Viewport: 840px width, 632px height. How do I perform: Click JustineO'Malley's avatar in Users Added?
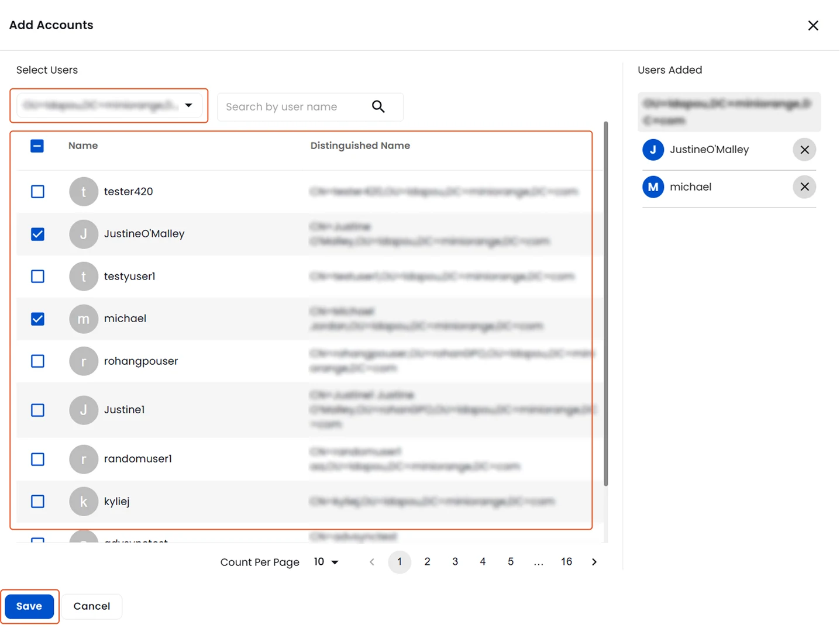point(653,150)
